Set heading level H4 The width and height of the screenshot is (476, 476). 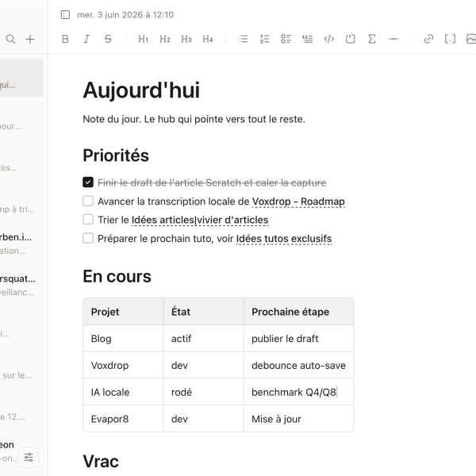point(208,39)
